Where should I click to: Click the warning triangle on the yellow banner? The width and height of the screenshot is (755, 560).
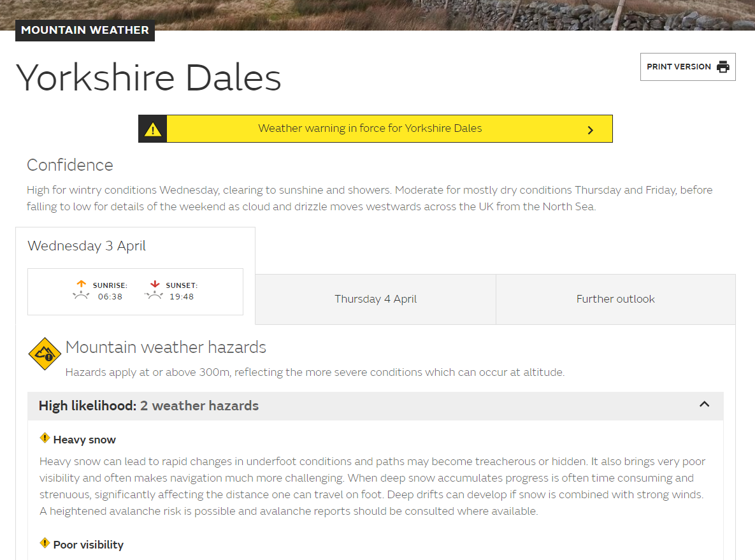(152, 128)
